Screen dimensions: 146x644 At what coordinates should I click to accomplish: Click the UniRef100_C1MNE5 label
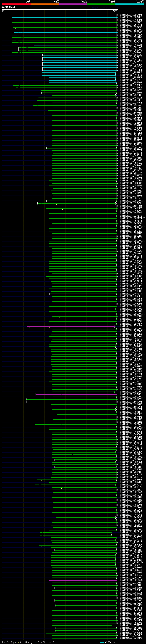click(131, 85)
